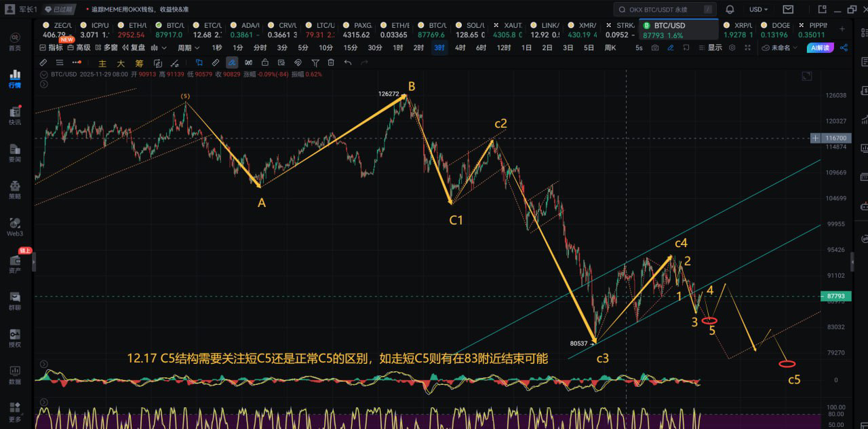Click the notification bell icon
The width and height of the screenshot is (868, 429).
pyautogui.click(x=730, y=10)
